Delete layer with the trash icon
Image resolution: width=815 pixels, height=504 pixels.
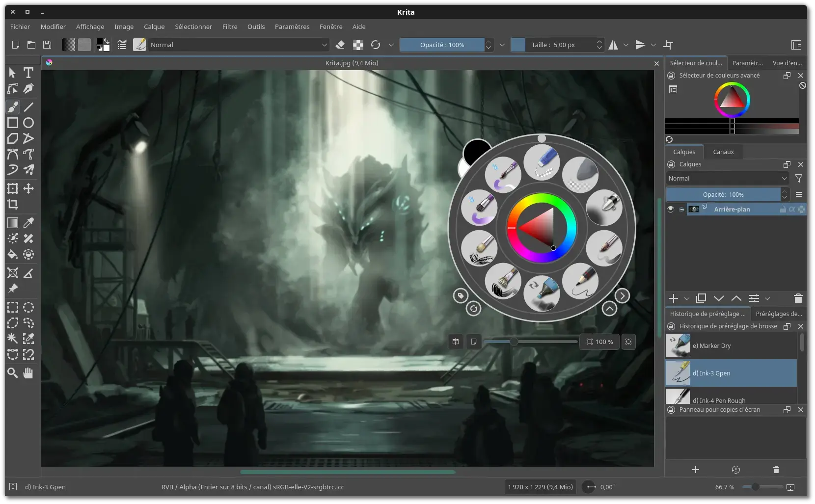(x=798, y=298)
